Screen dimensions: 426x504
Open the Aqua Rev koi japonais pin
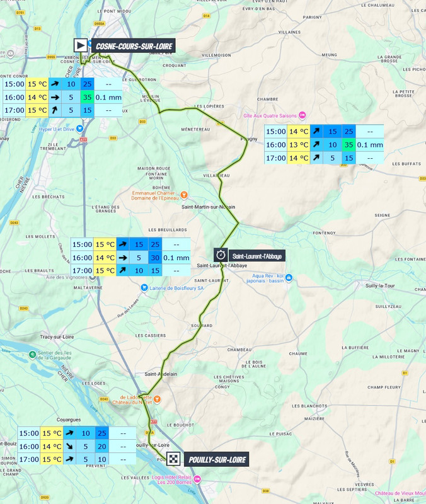289,278
